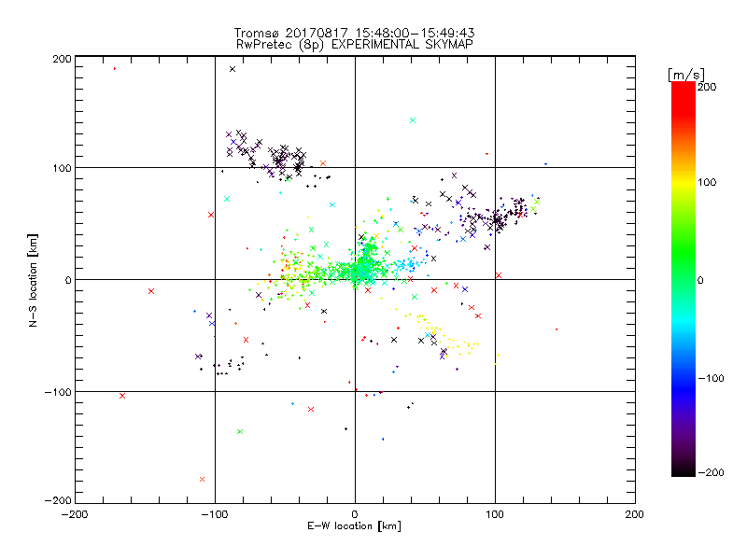Screen dimensions: 747x560
Task: Click the colorbar tick label '0'
Action: 700,280
